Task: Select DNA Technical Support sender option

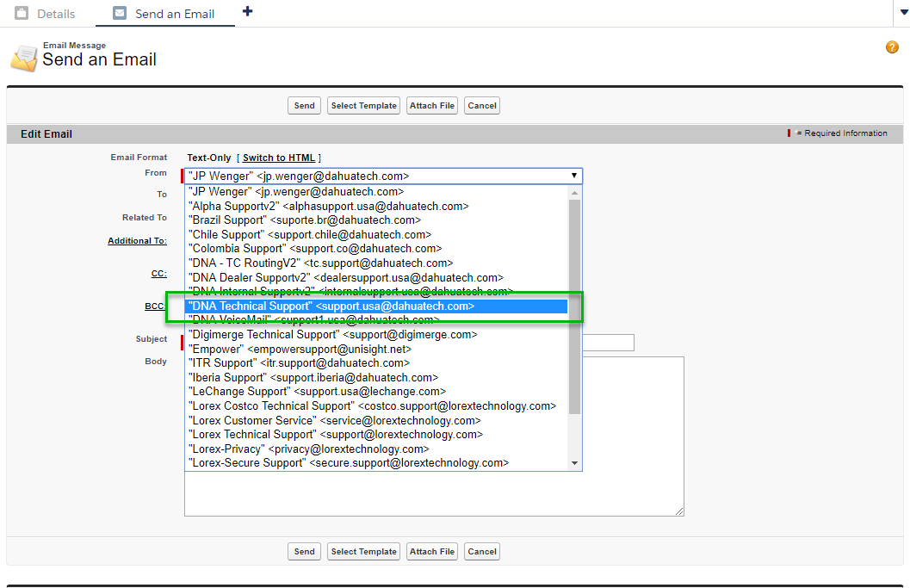Action: [x=376, y=306]
